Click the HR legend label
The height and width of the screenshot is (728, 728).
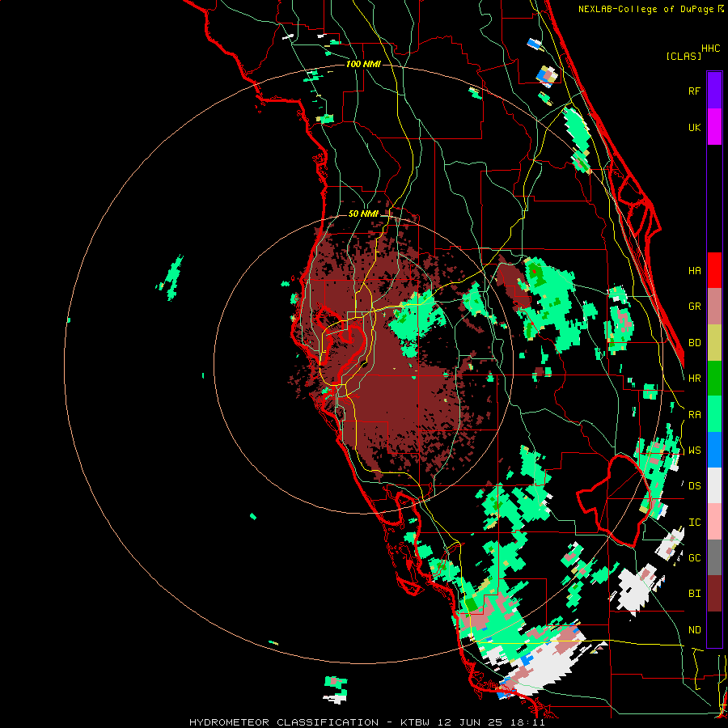point(694,379)
